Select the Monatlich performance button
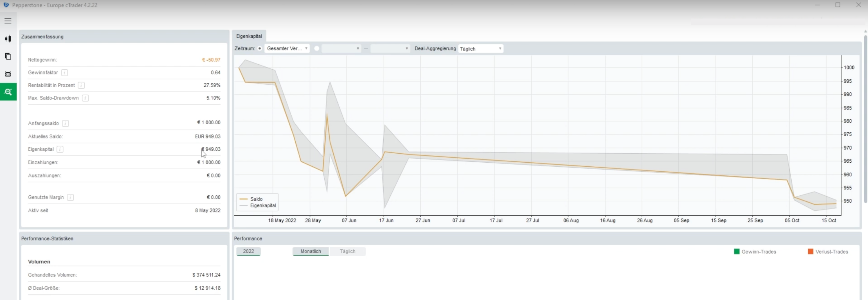The width and height of the screenshot is (868, 300). point(311,251)
